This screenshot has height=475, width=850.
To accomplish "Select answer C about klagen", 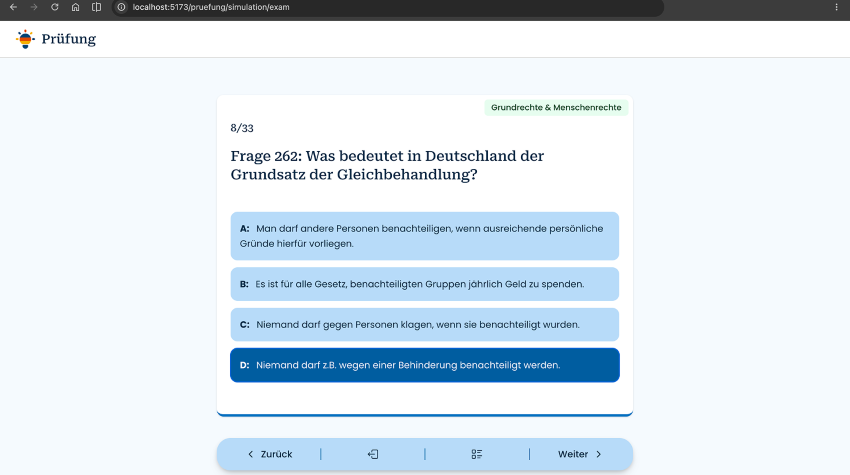I will (x=424, y=325).
